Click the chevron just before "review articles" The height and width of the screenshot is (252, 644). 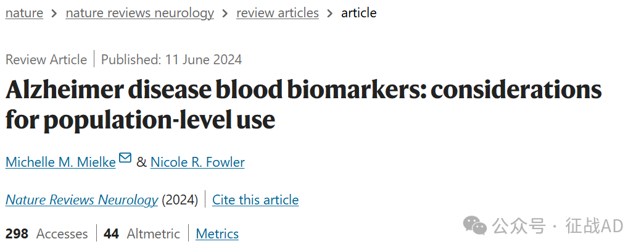225,13
